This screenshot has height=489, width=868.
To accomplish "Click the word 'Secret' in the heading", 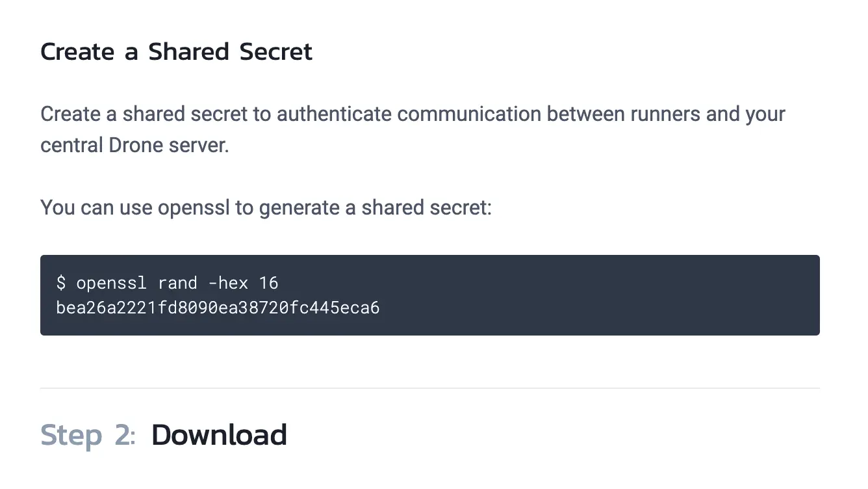I will [275, 52].
